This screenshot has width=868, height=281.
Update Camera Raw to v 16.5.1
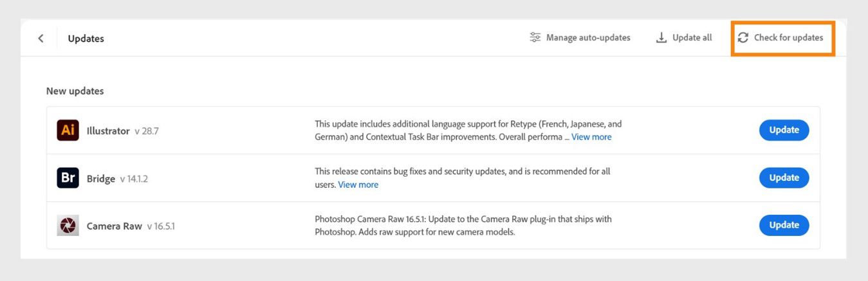[x=784, y=225]
